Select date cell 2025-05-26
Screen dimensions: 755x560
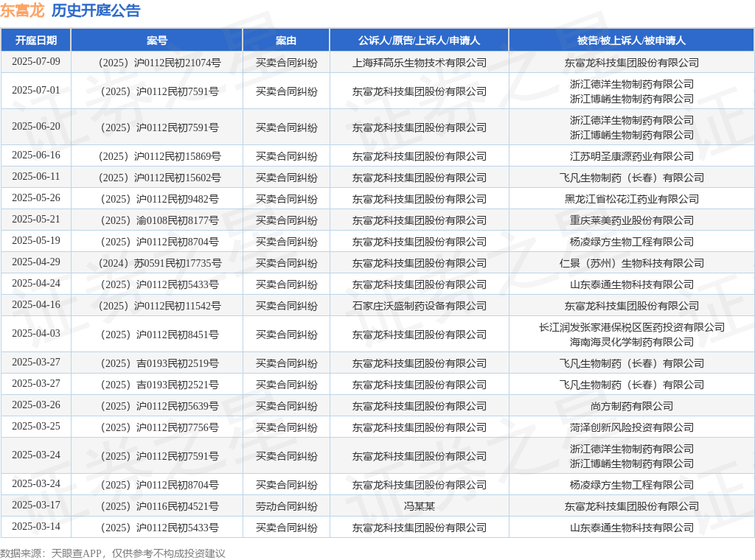[36, 197]
